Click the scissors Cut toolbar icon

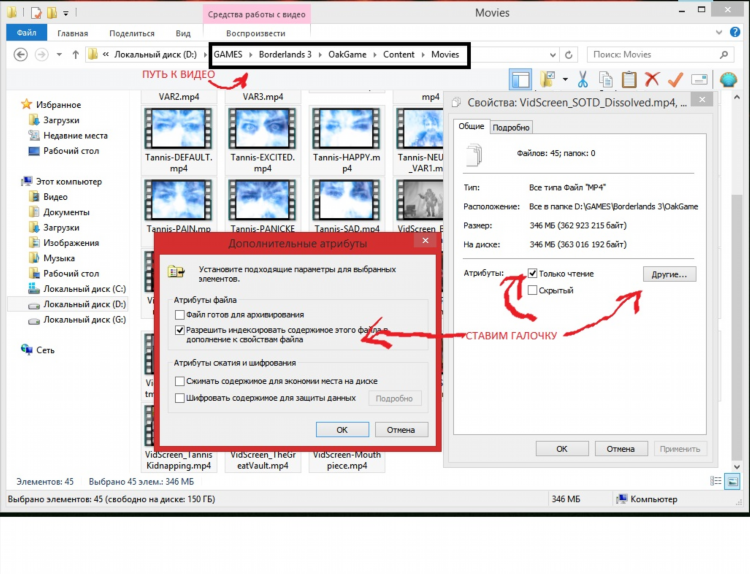click(582, 79)
